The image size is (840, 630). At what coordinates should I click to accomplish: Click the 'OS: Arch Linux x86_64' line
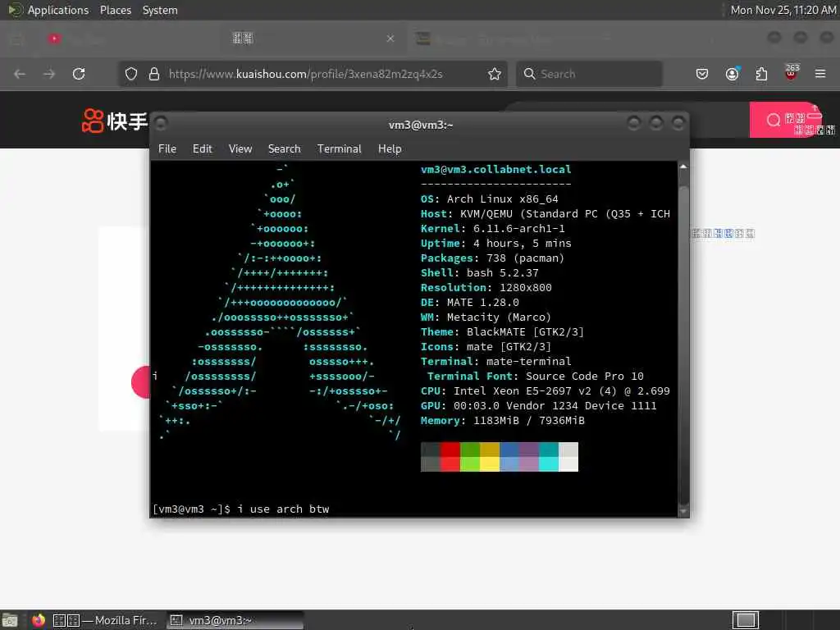[489, 199]
